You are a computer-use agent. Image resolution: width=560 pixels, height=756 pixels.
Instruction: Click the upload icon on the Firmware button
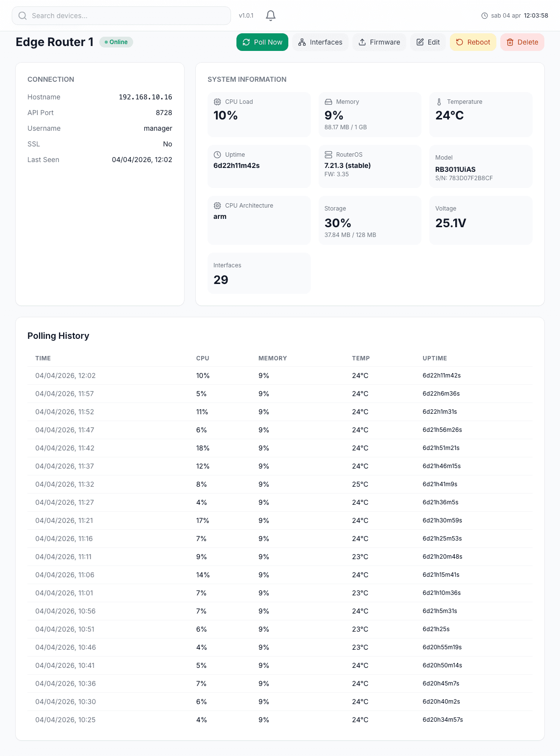click(x=363, y=42)
